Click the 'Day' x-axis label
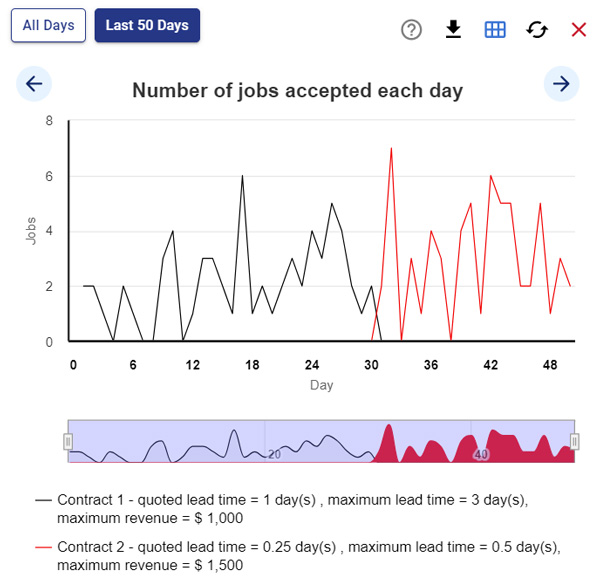The height and width of the screenshot is (588, 600). coord(321,385)
